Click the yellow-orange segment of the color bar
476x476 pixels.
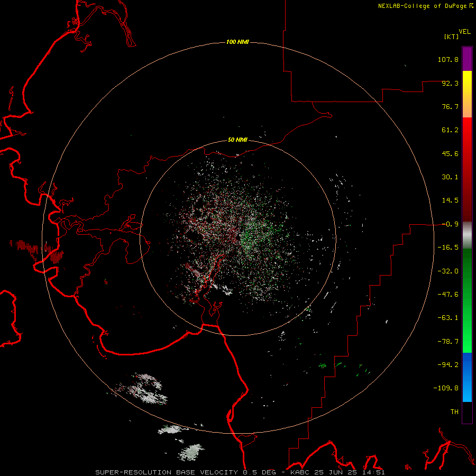(x=467, y=94)
